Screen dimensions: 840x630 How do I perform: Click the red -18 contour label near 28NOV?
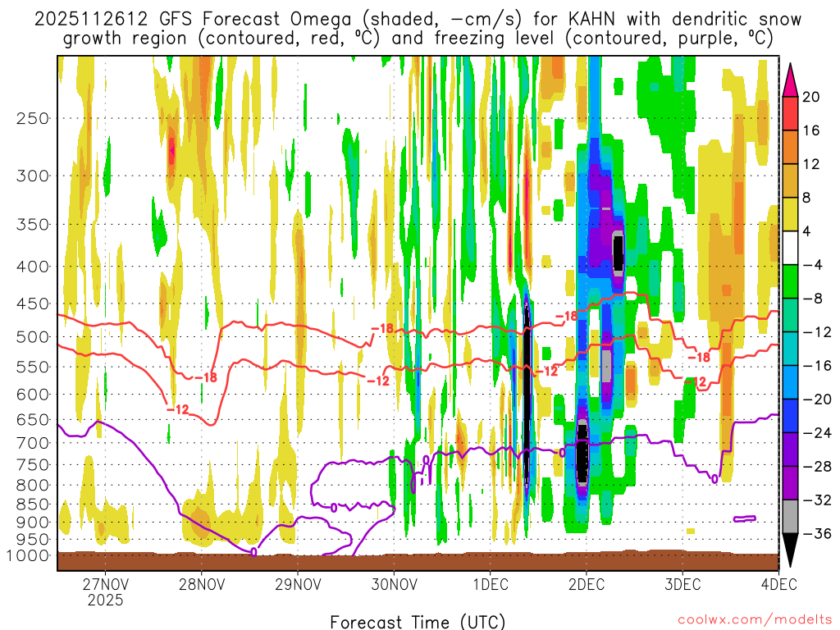[206, 378]
